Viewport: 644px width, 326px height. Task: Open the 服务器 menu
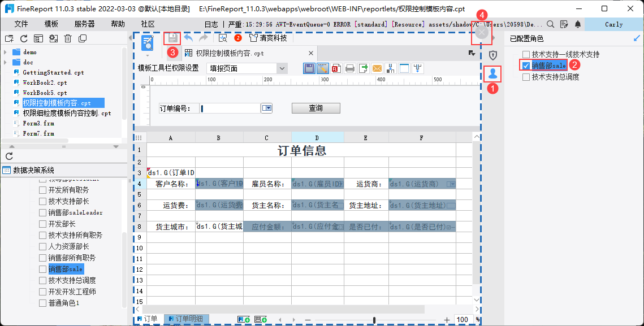(x=84, y=24)
